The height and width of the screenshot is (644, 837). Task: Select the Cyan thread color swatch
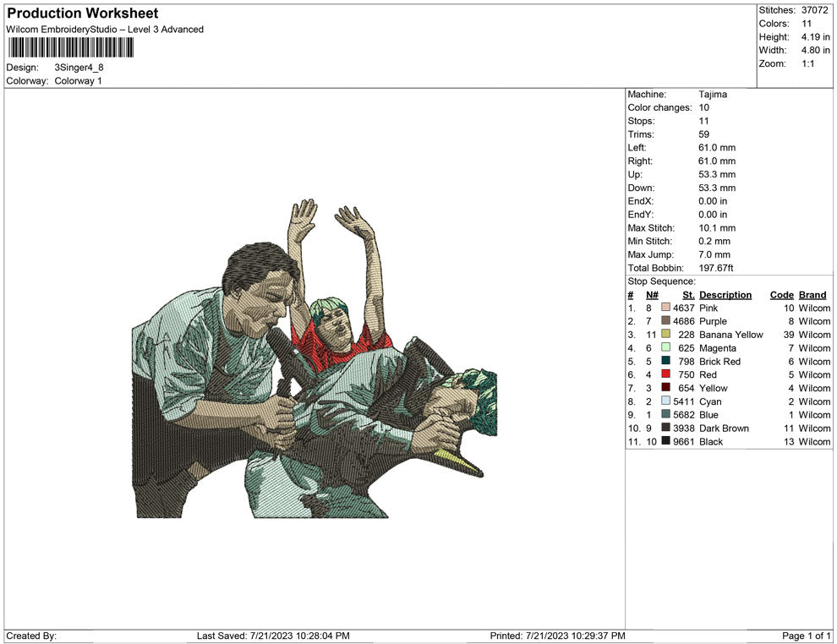tap(665, 401)
